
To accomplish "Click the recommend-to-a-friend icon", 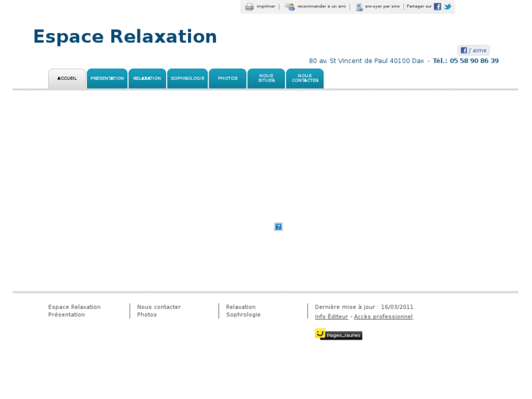I will coord(289,7).
